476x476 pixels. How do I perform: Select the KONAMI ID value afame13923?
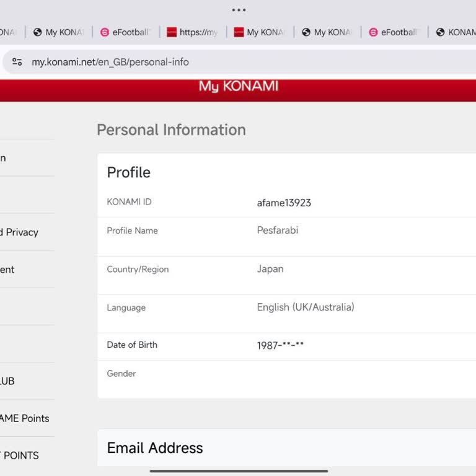click(284, 203)
